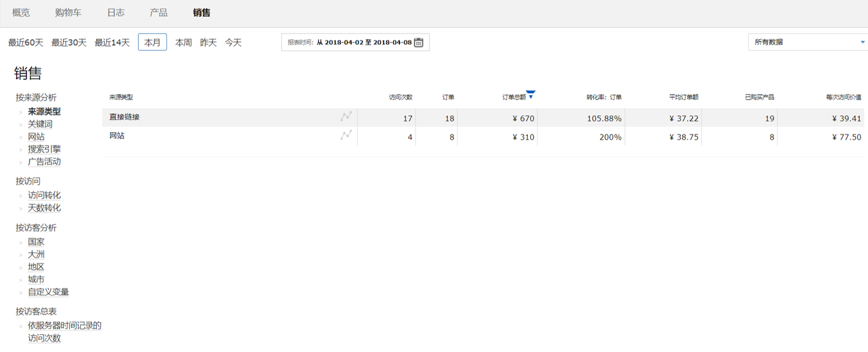868x352 pixels.
Task: Open the 购物车 tab
Action: pos(68,12)
